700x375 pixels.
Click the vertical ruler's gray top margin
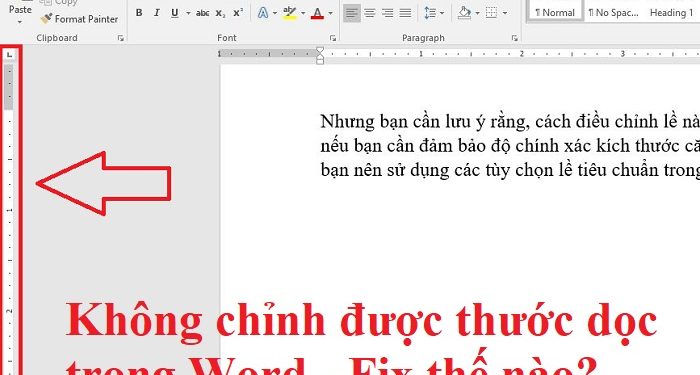tap(9, 87)
